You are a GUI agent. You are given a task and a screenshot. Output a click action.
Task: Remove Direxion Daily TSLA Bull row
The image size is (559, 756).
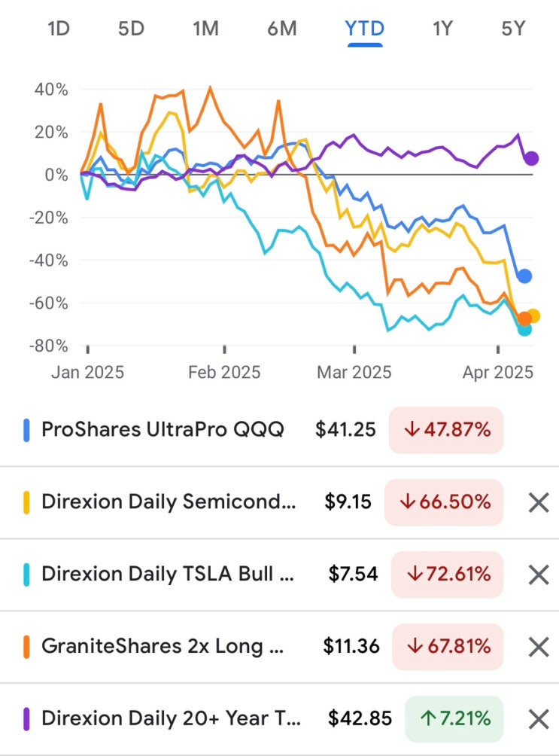click(x=538, y=575)
